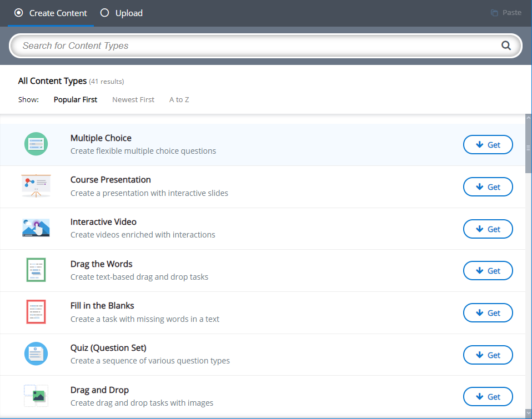Click the Paste button
Screen dimensions: 532x419
(506, 13)
